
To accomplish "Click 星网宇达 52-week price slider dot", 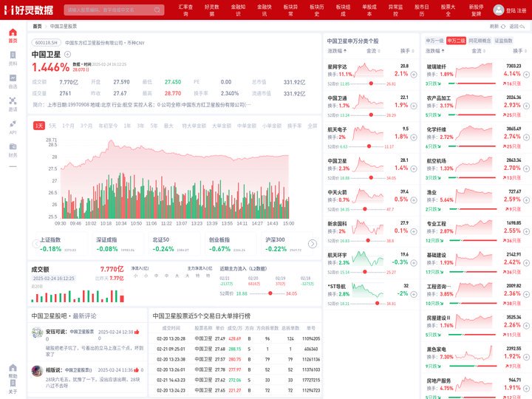I will tap(371, 83).
